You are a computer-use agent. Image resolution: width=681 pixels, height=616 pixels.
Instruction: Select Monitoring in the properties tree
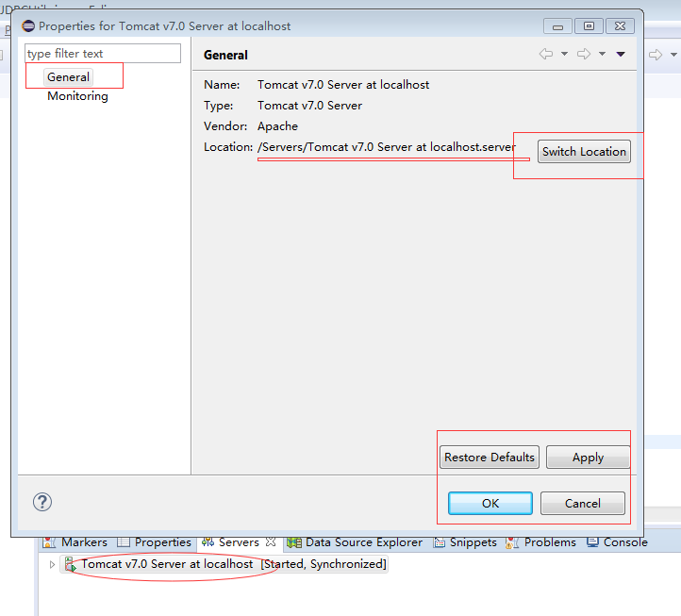77,96
